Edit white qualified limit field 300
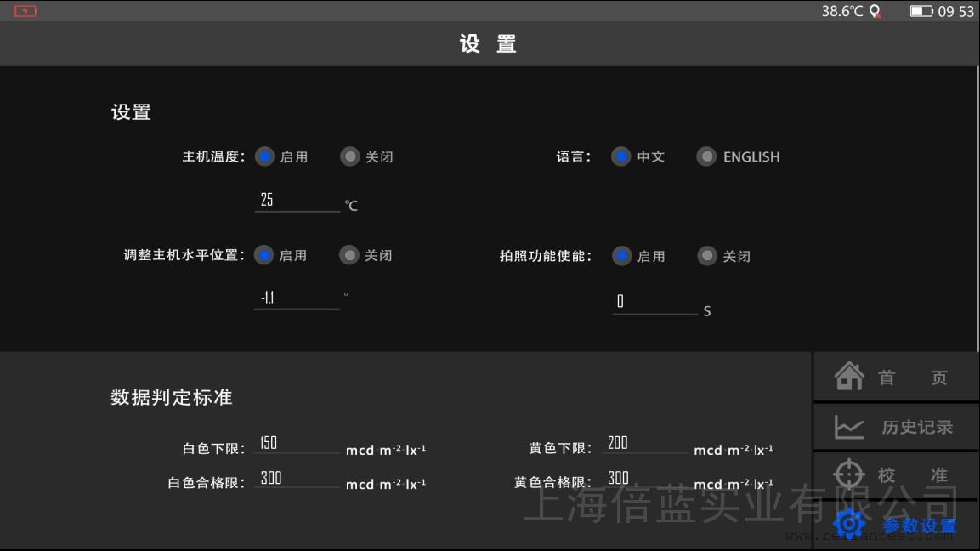 pyautogui.click(x=296, y=478)
